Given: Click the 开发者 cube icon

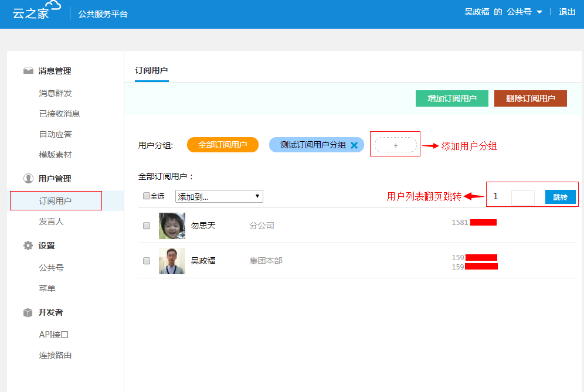Looking at the screenshot, I should [x=28, y=312].
